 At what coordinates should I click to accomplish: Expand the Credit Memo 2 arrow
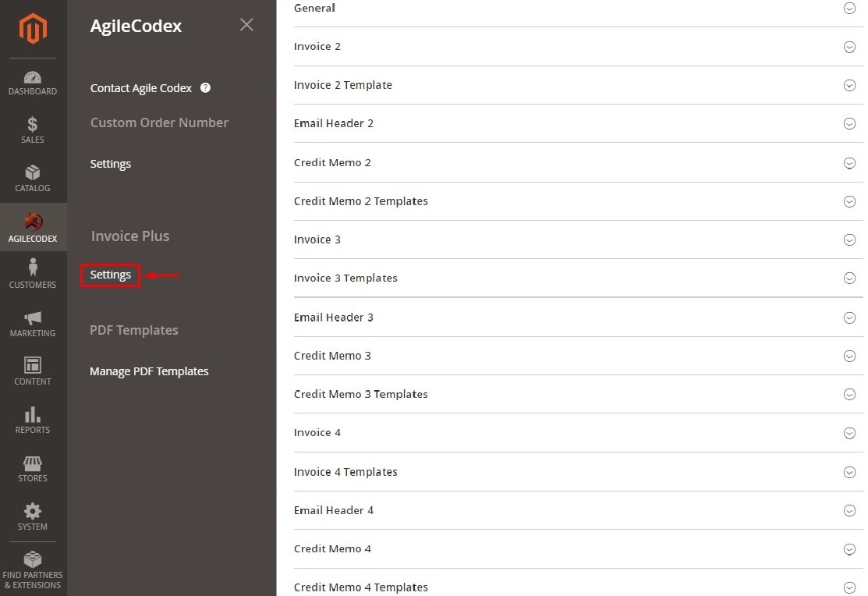[x=849, y=163]
